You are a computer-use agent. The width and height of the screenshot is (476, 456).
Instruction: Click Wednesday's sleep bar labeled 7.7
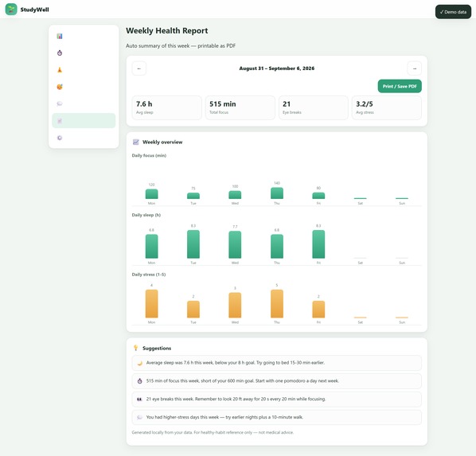(x=235, y=244)
